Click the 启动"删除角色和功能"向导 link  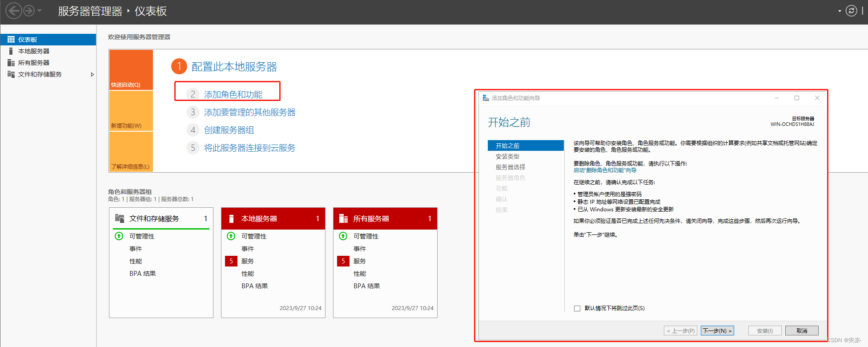[x=605, y=170]
